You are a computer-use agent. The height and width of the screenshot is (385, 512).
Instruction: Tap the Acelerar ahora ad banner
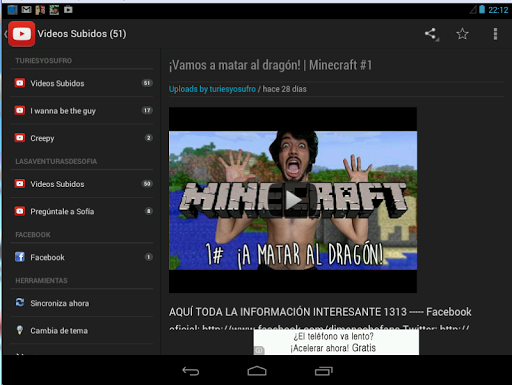tap(336, 342)
